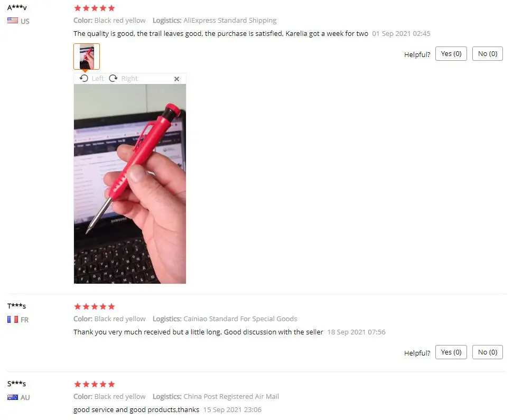
Task: Click the star rating of T***s's review
Action: [95, 306]
